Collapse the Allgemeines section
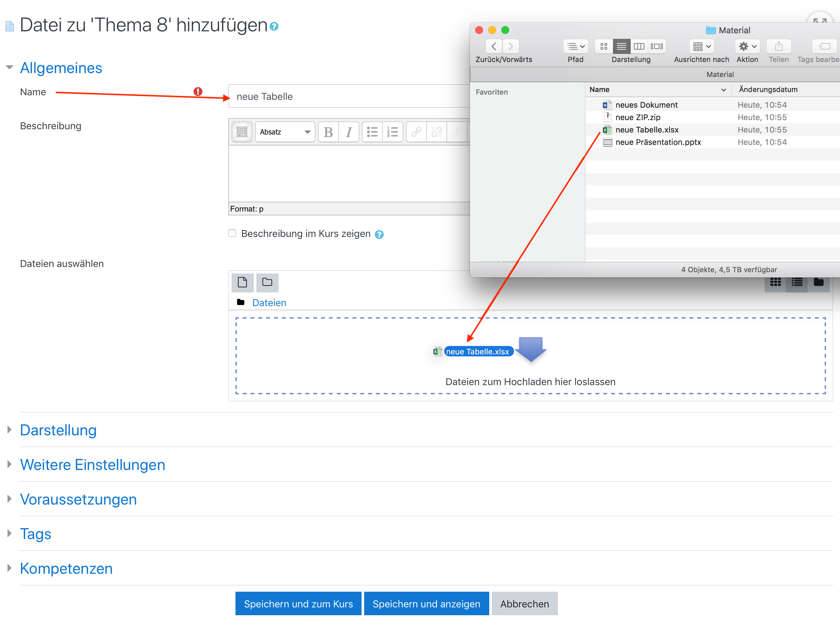The width and height of the screenshot is (840, 625). pyautogui.click(x=61, y=68)
